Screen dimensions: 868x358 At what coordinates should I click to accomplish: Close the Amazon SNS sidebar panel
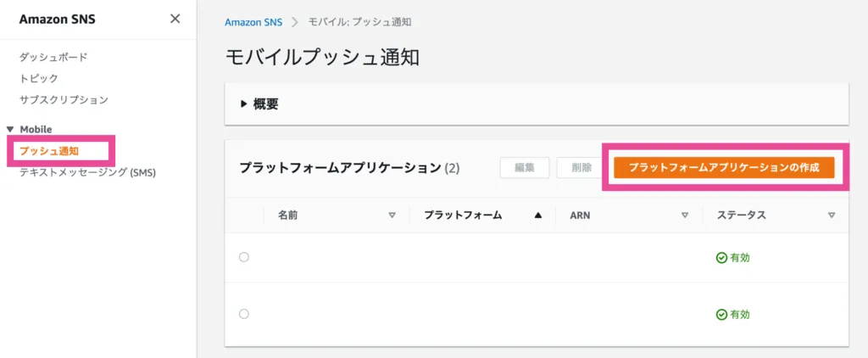click(x=175, y=19)
